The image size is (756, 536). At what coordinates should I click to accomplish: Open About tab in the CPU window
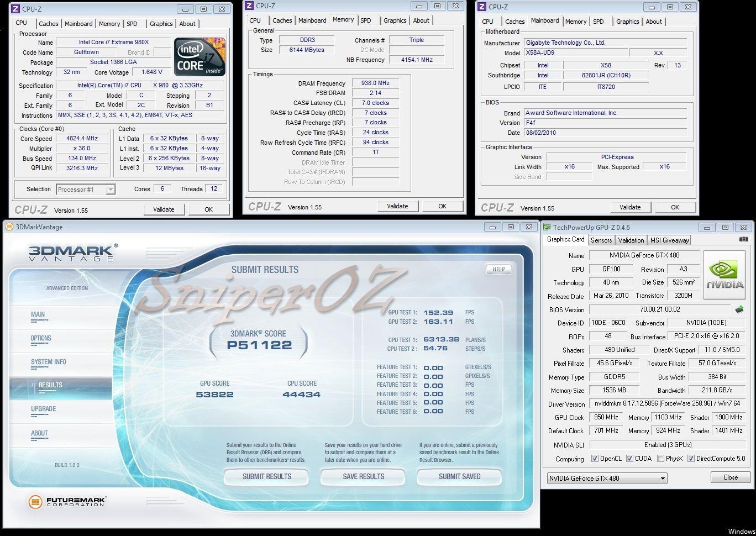point(187,24)
